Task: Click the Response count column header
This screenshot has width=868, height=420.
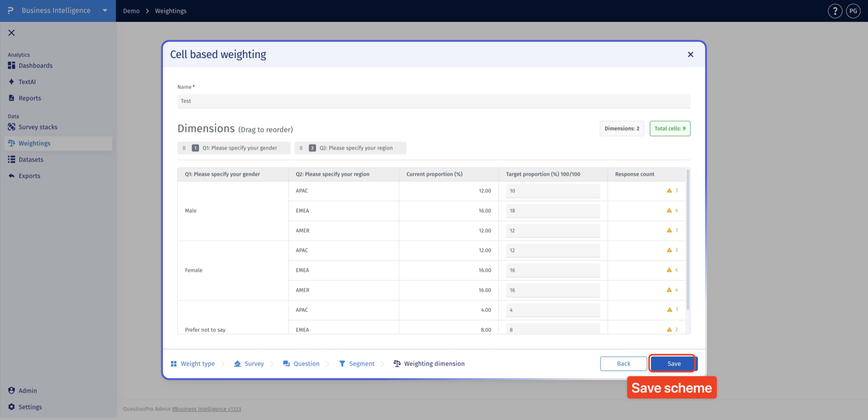Action: [x=635, y=174]
